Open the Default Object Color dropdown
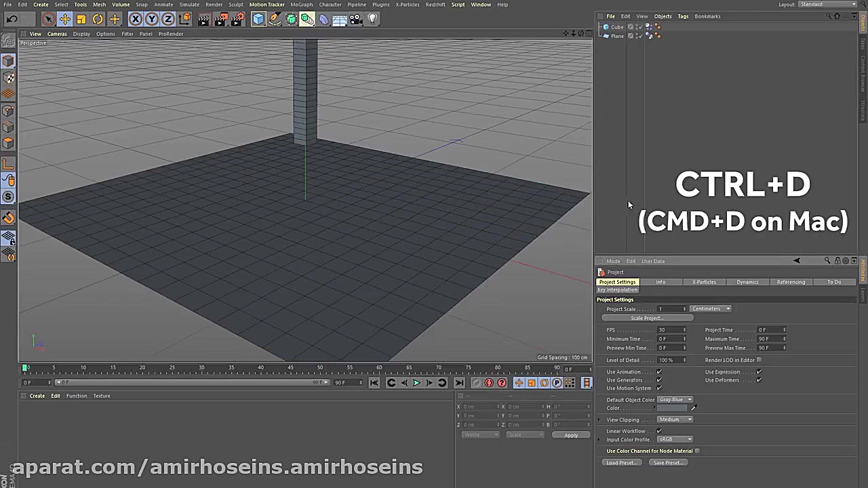This screenshot has width=868, height=488. pos(675,399)
